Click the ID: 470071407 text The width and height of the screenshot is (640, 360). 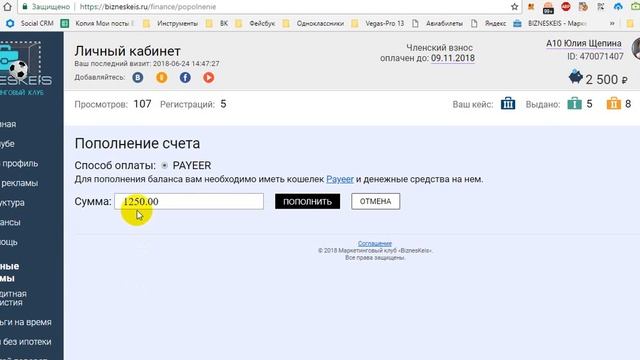tap(596, 56)
